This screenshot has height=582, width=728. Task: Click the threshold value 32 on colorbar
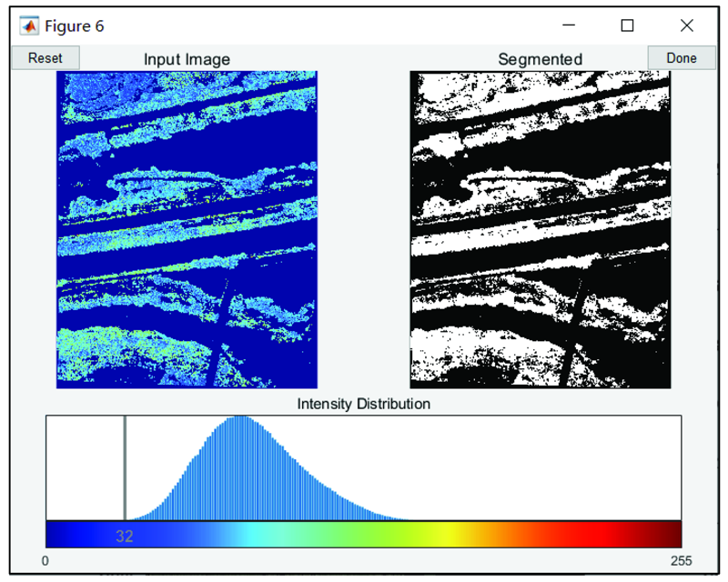click(x=125, y=537)
